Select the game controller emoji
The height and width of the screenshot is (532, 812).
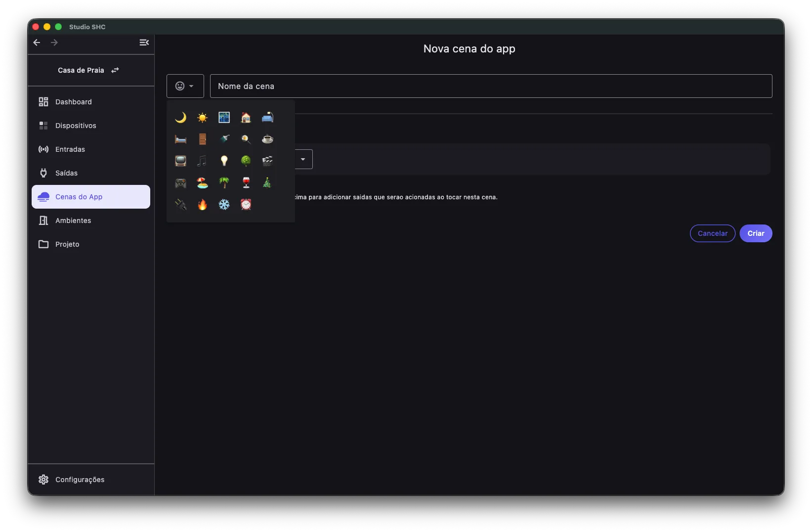pyautogui.click(x=180, y=183)
